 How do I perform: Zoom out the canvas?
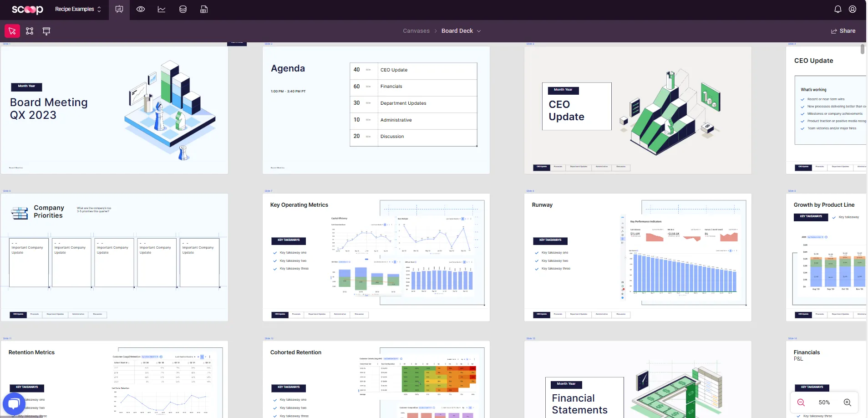pos(801,403)
